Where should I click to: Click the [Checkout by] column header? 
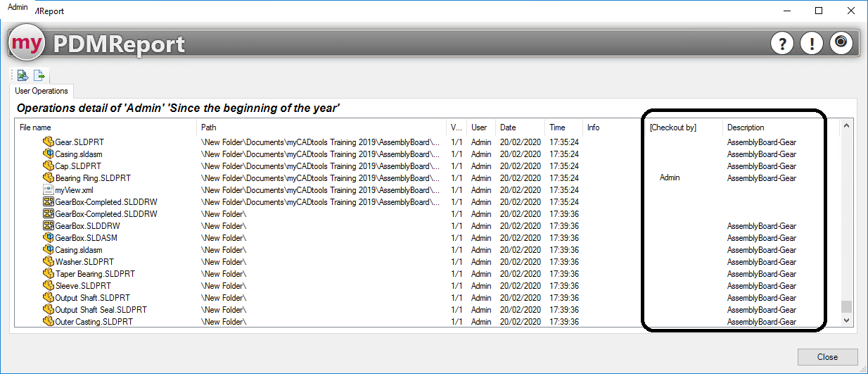[672, 127]
